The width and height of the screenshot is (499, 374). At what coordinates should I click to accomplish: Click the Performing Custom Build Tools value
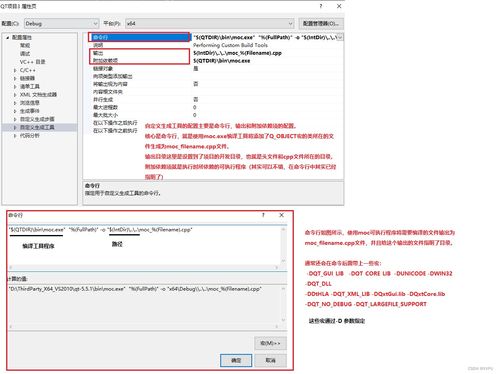[x=230, y=45]
